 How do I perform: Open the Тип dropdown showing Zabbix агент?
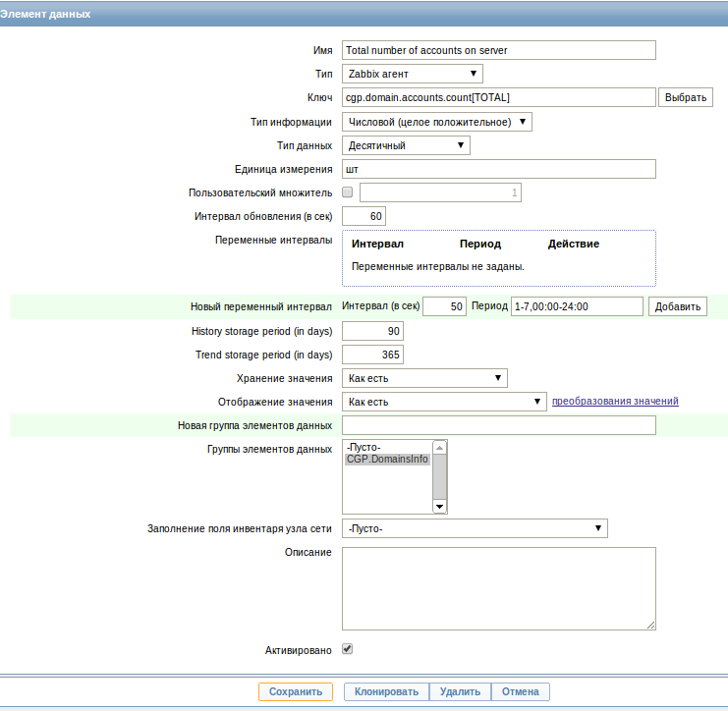pos(413,74)
